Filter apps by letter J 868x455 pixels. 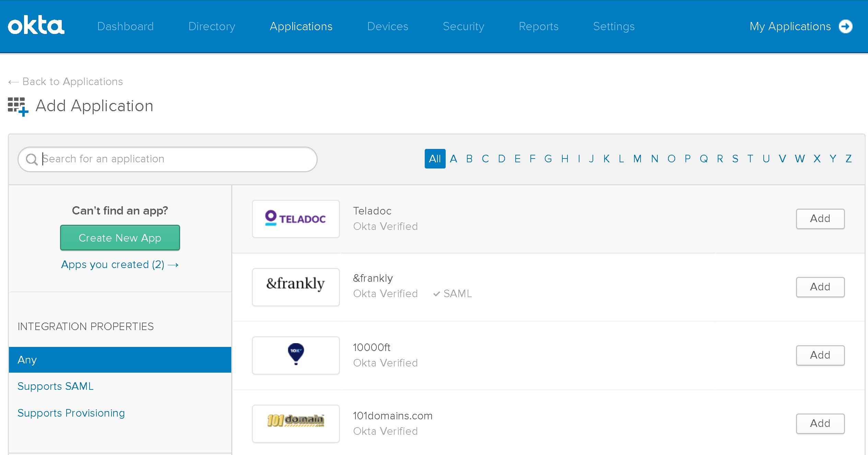(x=591, y=159)
